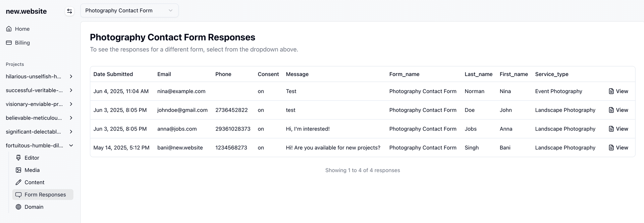Click the Date Submitted column header
644x223 pixels.
[113, 74]
